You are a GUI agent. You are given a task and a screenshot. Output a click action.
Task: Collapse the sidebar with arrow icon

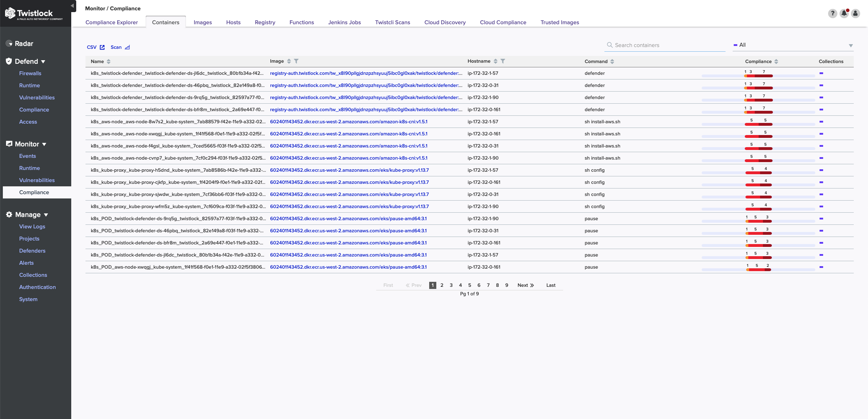pyautogui.click(x=72, y=6)
